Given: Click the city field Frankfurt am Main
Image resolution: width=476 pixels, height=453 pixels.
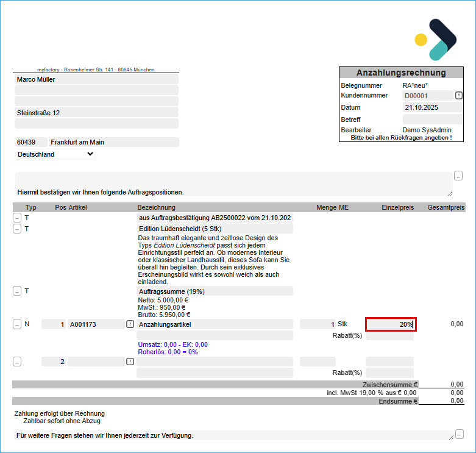Looking at the screenshot, I should (114, 142).
